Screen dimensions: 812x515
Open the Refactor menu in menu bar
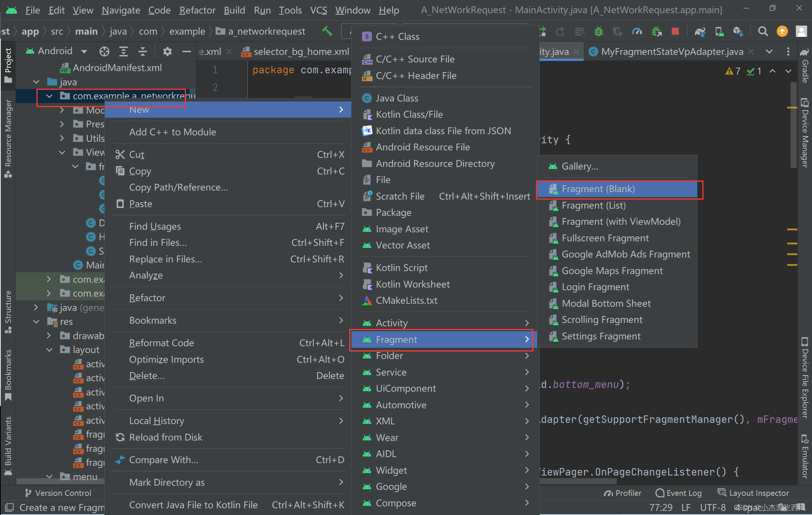[x=197, y=10]
